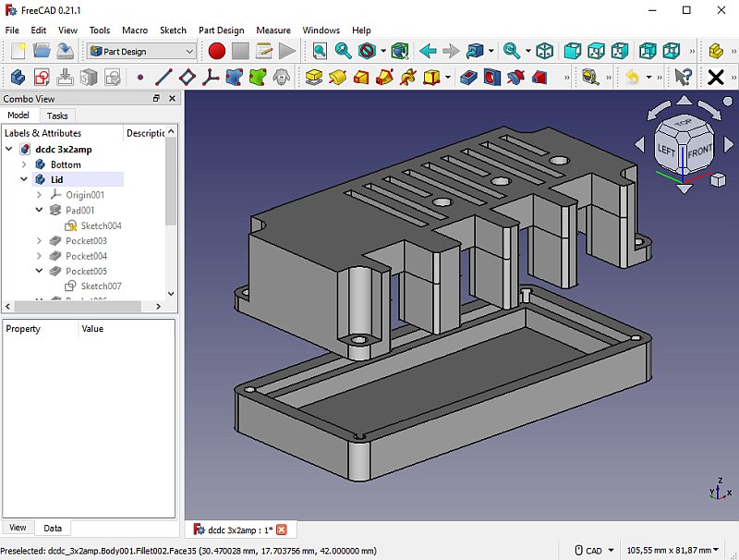Screen dimensions: 739x560
Task: Open the Edit menu
Action: click(x=38, y=30)
